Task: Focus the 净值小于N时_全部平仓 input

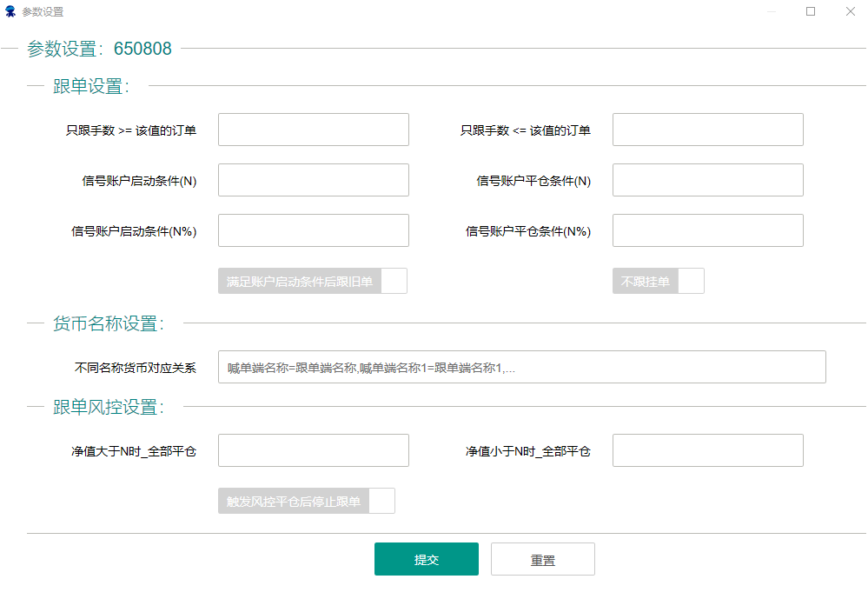Action: pos(707,450)
